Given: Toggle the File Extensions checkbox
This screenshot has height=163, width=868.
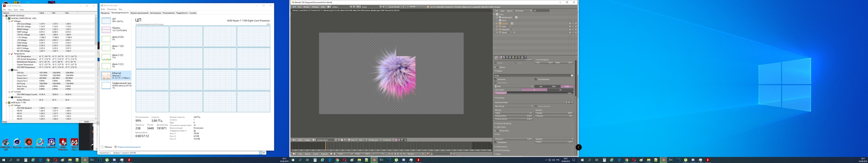Looking at the screenshot, I should pos(536,79).
